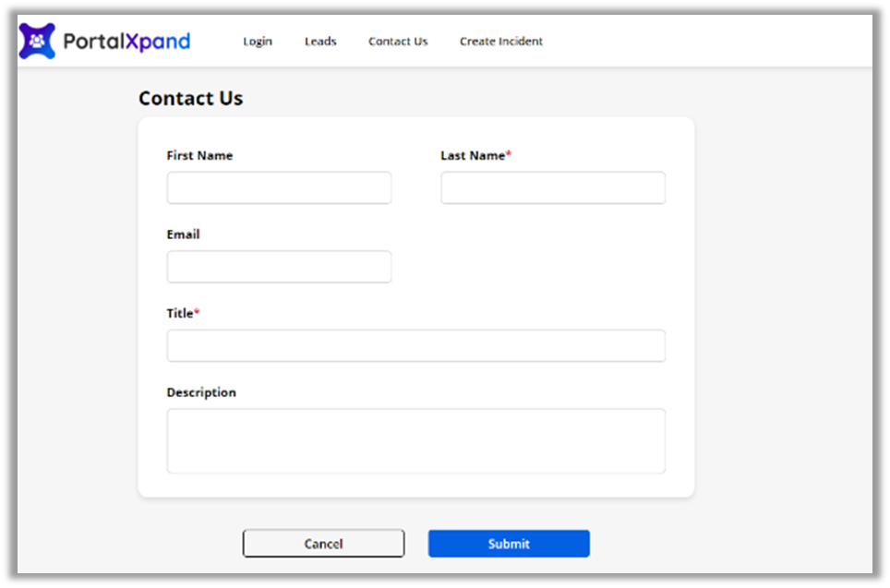Submit the Contact Us form

[509, 544]
